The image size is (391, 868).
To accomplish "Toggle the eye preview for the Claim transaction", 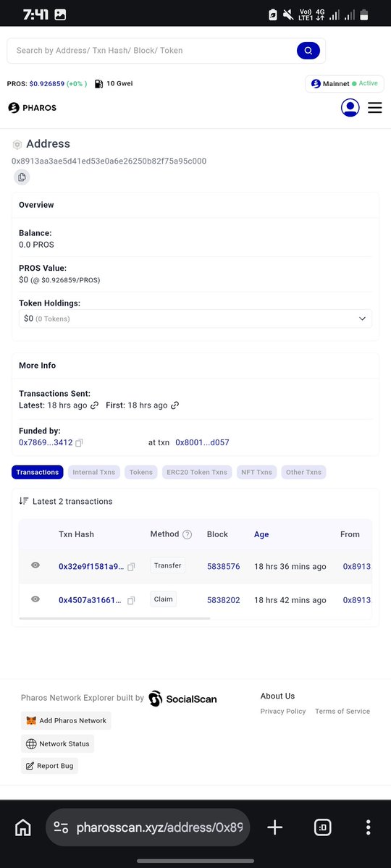I will [x=35, y=599].
